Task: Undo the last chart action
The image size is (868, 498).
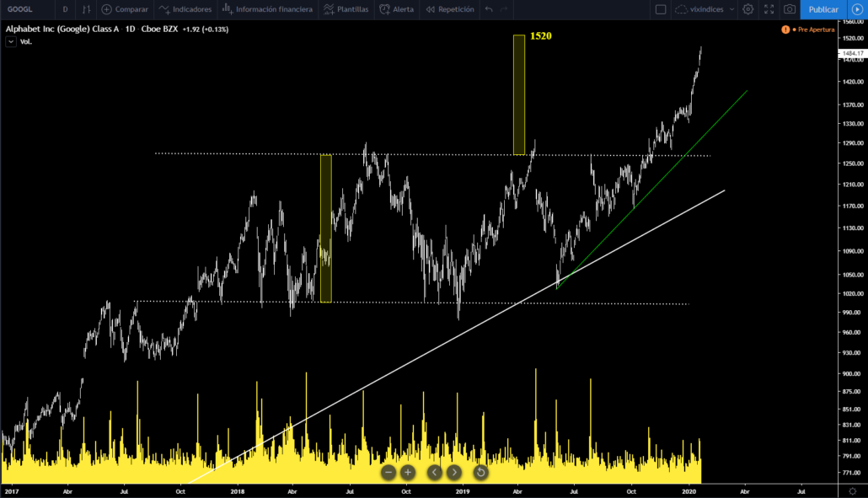Action: [489, 9]
